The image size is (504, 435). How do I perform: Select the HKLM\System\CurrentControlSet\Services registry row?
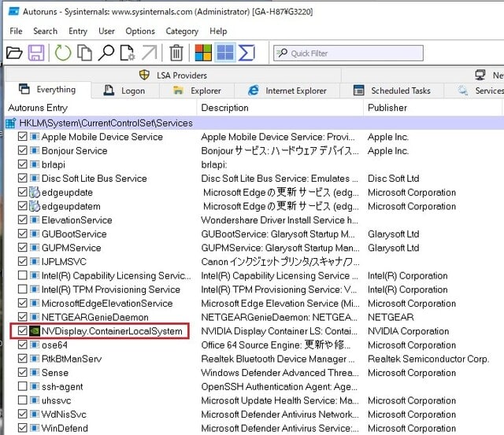point(254,123)
